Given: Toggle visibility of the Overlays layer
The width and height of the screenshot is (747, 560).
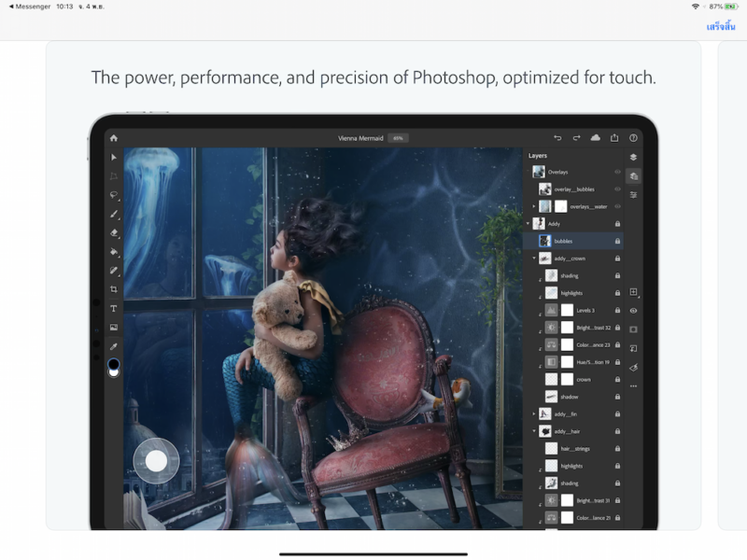Looking at the screenshot, I should pyautogui.click(x=617, y=172).
